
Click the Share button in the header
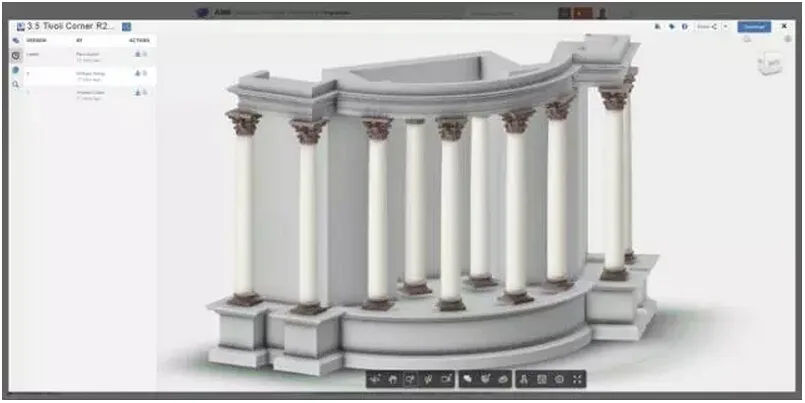click(708, 27)
